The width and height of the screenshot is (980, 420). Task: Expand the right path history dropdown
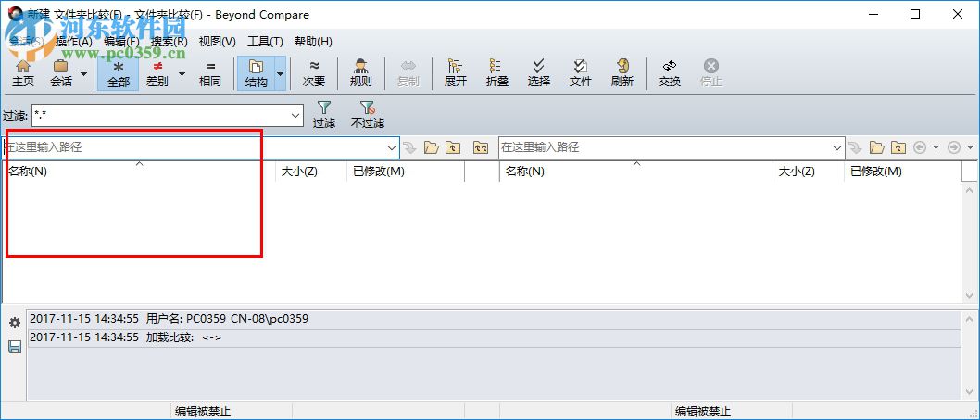(838, 147)
